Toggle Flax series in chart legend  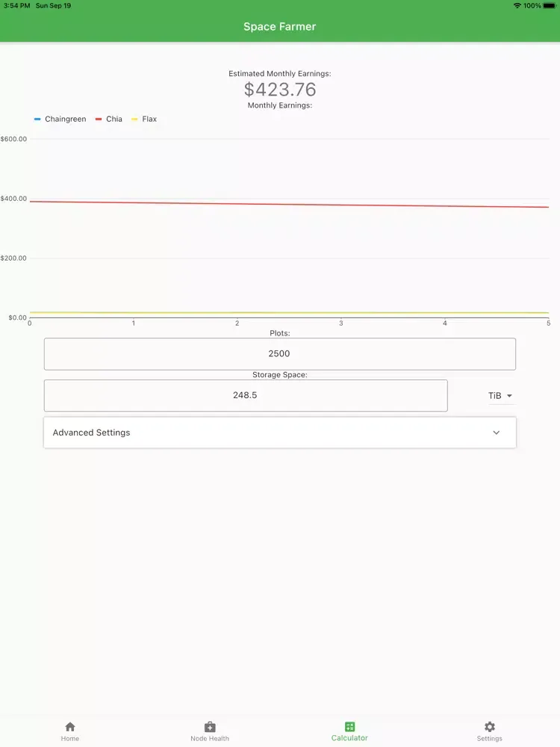pos(144,120)
